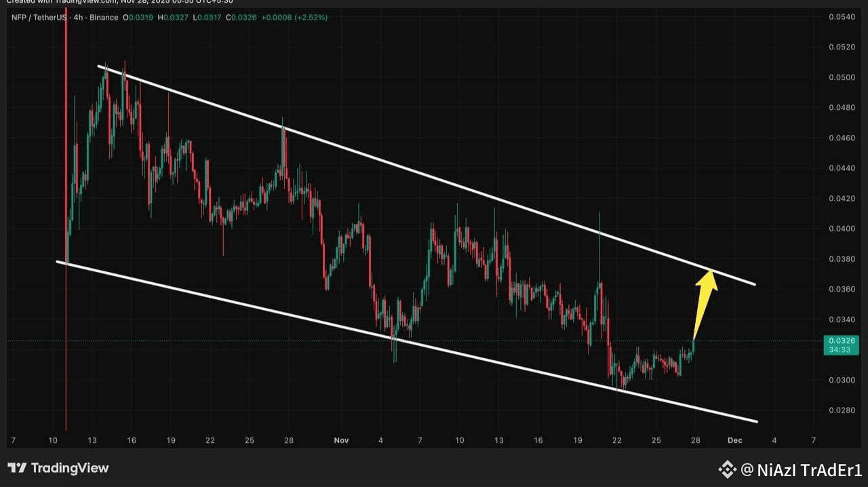868x487 pixels.
Task: Click the 0.0300 price axis label
Action: (x=842, y=380)
